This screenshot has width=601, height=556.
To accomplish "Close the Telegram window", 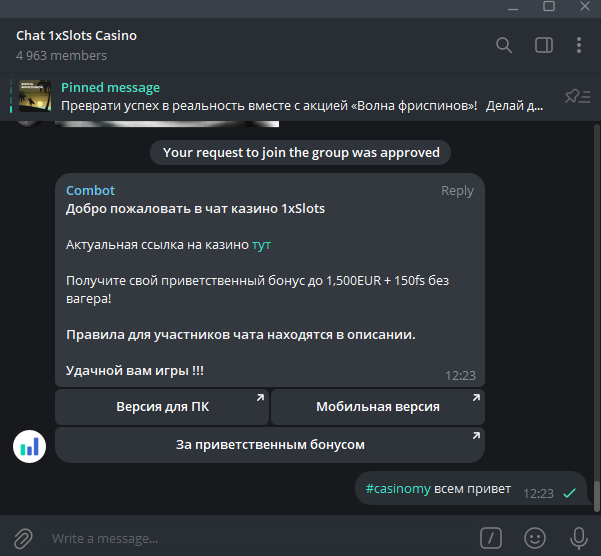I will pos(585,6).
